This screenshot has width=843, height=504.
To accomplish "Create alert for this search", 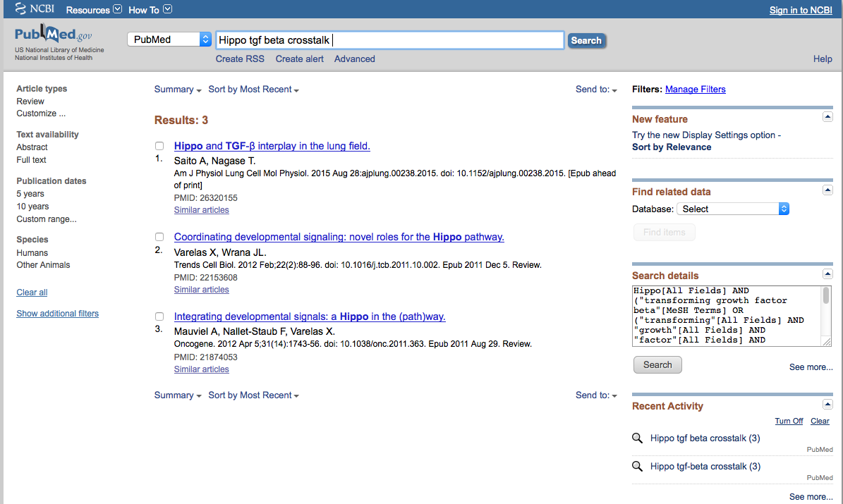I will 299,59.
